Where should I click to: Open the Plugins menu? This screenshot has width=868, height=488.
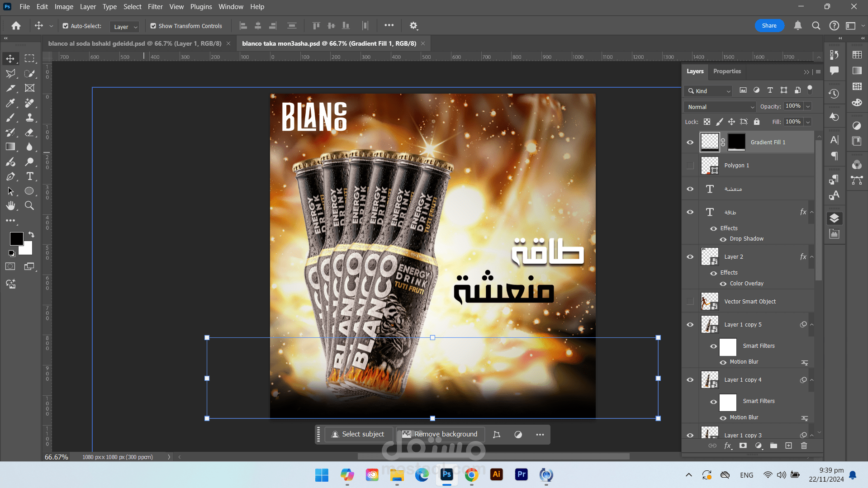[201, 7]
